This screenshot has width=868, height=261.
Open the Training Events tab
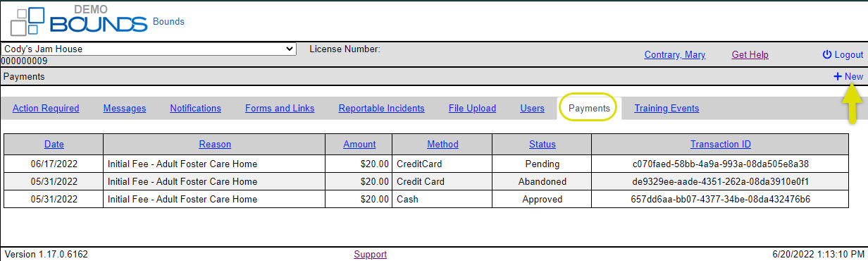coord(666,108)
